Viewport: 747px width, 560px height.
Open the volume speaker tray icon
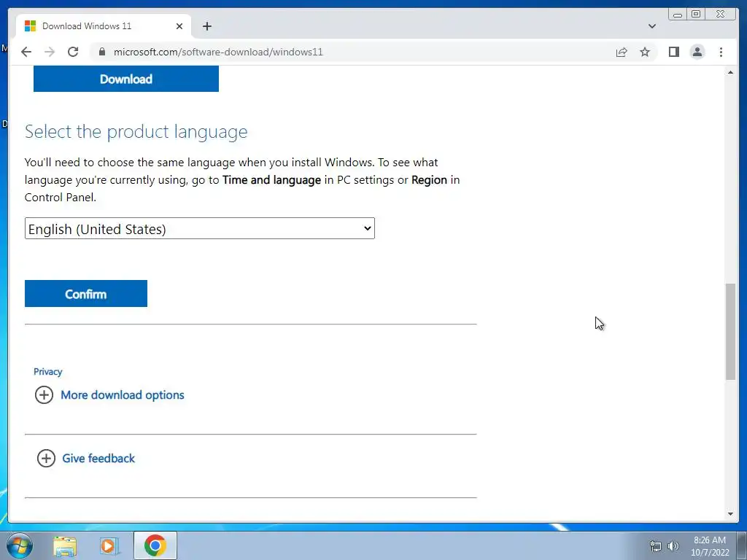tap(673, 546)
